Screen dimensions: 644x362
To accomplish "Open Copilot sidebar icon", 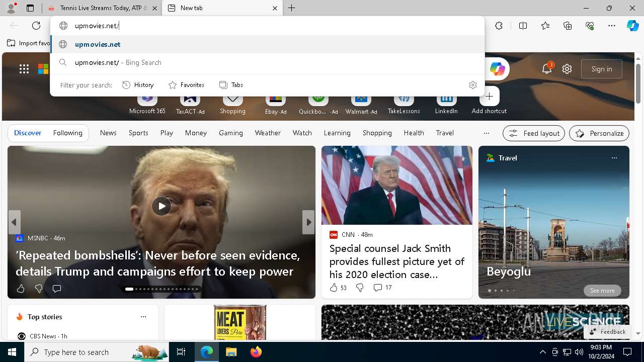I will (632, 26).
